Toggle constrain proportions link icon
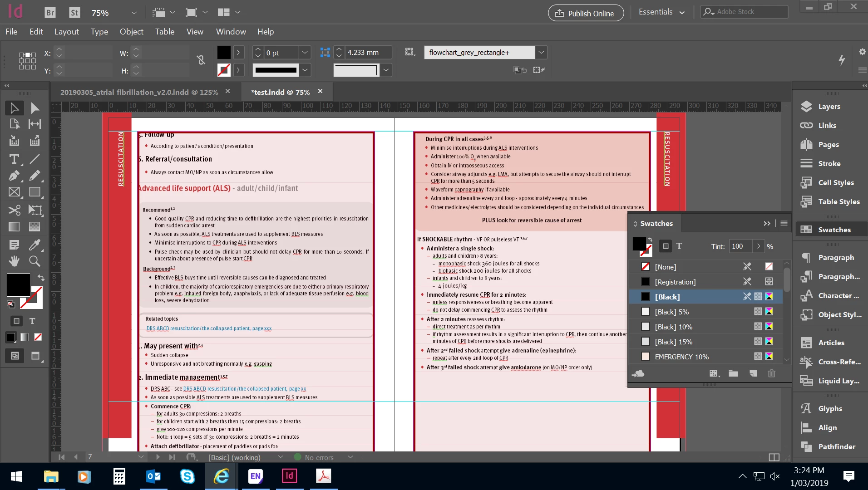The image size is (868, 490). pos(201,60)
